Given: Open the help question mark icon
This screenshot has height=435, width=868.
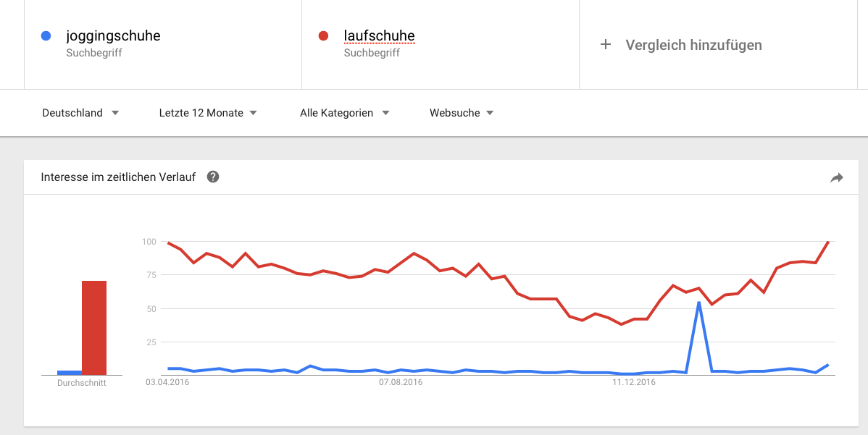Looking at the screenshot, I should click(213, 177).
